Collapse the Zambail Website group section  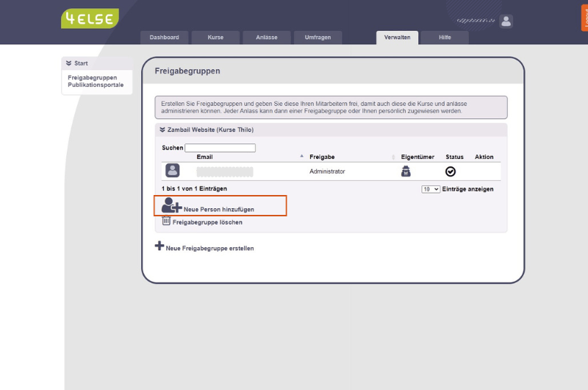[162, 130]
